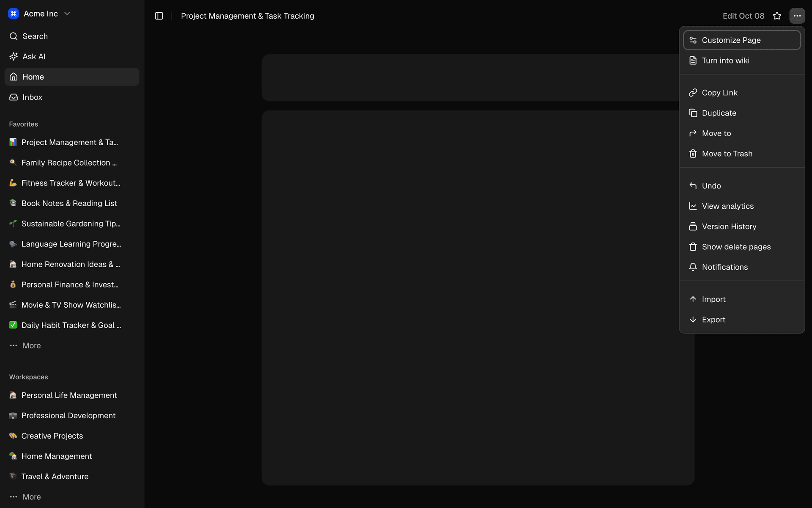Screen dimensions: 812x508
Task: Launch Ask AI from the sidebar
Action: (34, 56)
